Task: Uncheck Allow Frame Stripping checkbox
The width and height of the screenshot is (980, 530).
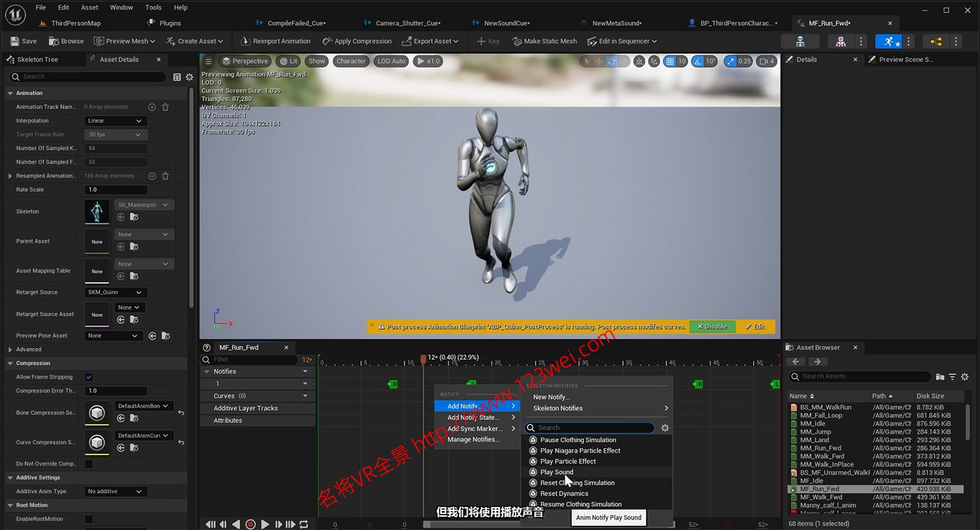Action: [89, 377]
